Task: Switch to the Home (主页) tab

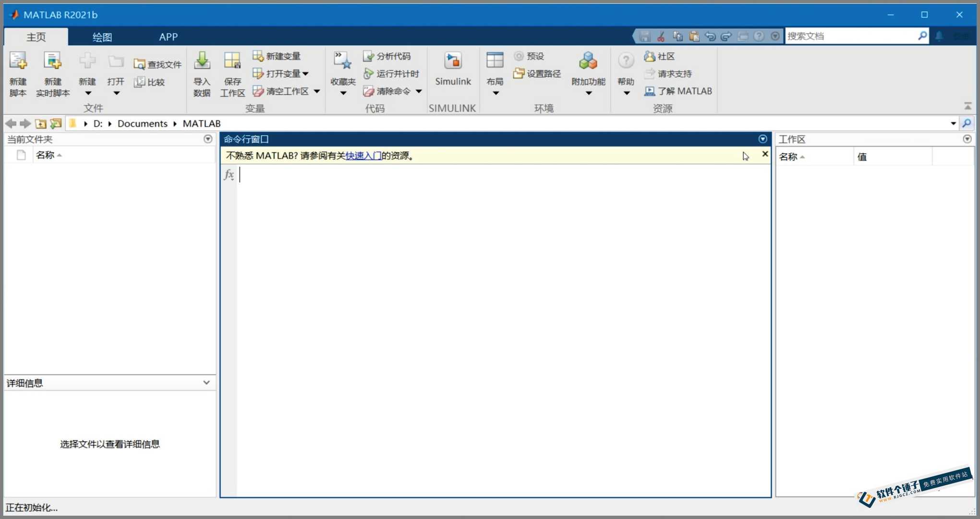Action: point(36,37)
